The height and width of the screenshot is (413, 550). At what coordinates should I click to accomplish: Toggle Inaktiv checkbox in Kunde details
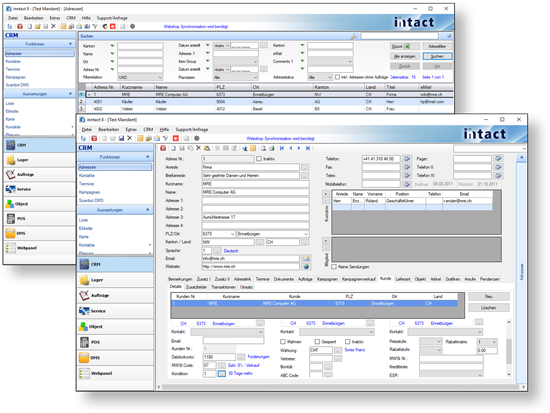coord(348,341)
